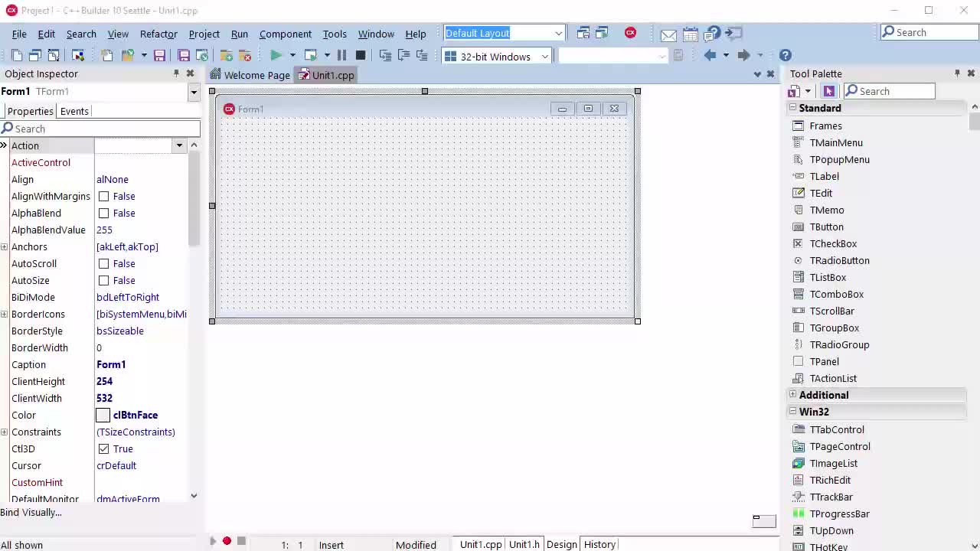980x551 pixels.
Task: Expand the BorderIcons property
Action: pyautogui.click(x=5, y=315)
